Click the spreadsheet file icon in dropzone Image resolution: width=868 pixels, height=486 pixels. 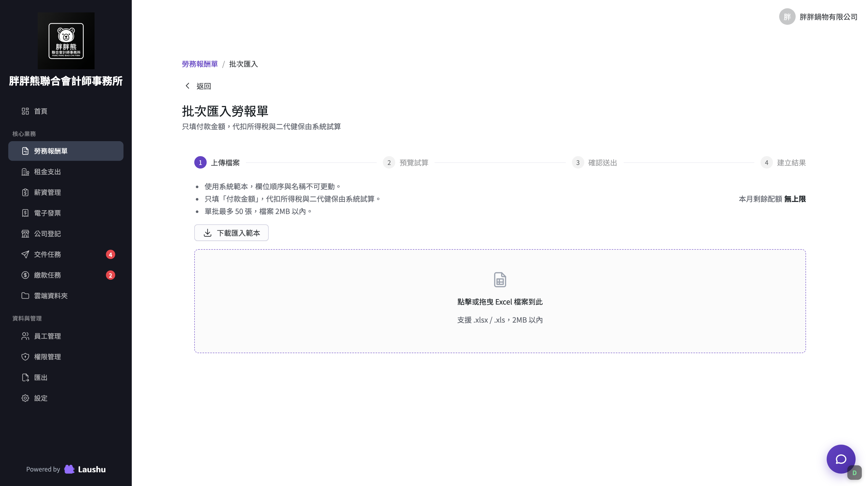pyautogui.click(x=500, y=280)
